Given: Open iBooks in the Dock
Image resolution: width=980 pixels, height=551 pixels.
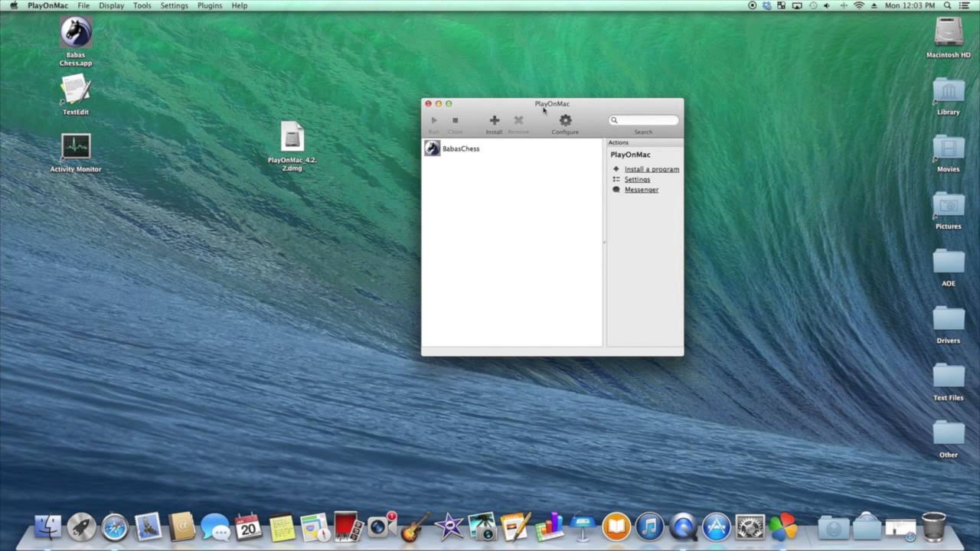Looking at the screenshot, I should (x=616, y=527).
